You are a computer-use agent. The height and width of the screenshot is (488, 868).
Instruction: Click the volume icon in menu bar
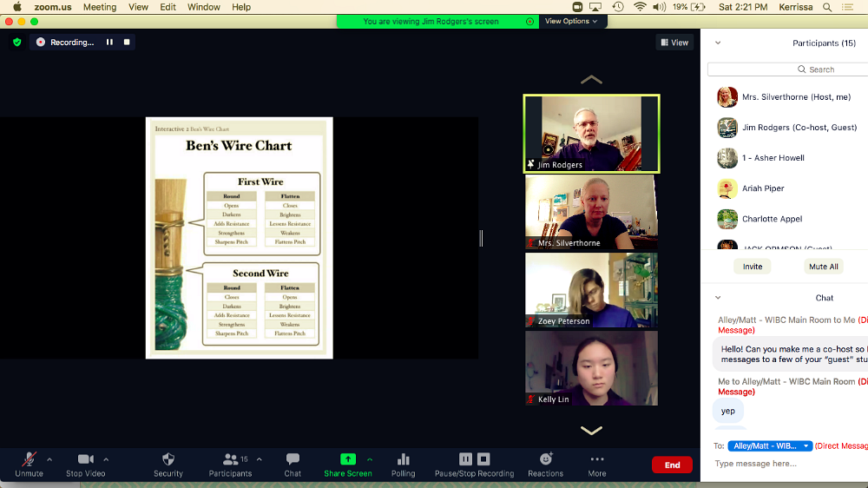659,7
